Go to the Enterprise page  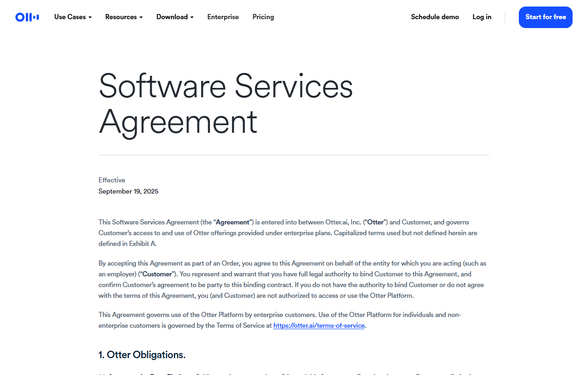(223, 17)
